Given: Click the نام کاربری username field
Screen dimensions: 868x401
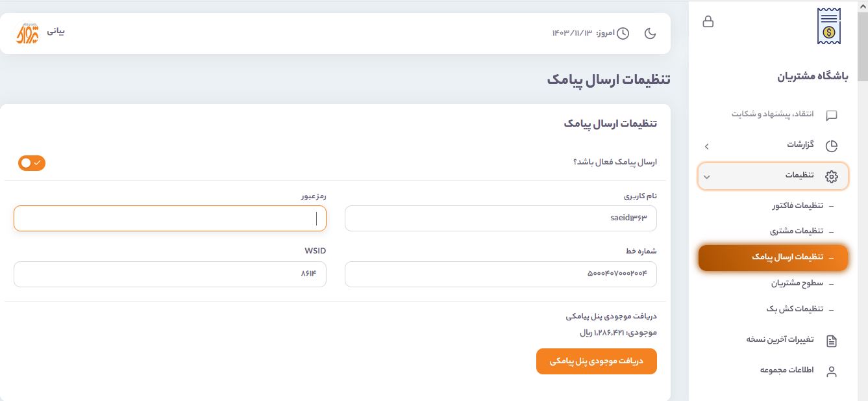Looking at the screenshot, I should (501, 218).
